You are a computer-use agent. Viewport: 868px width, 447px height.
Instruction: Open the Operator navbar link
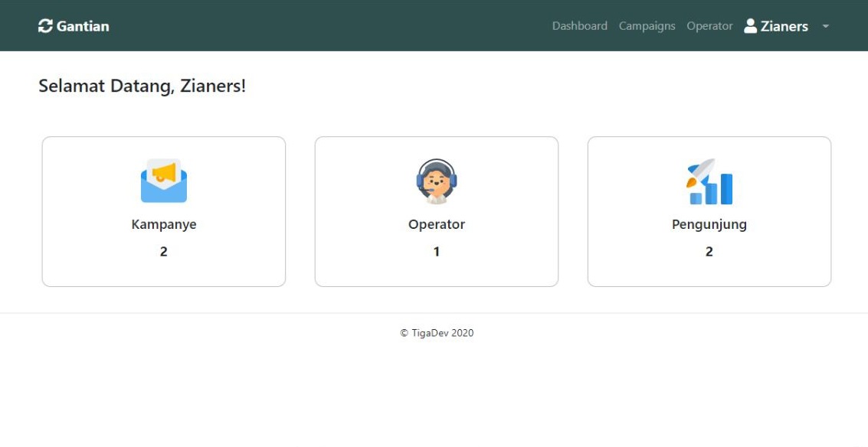pos(709,26)
